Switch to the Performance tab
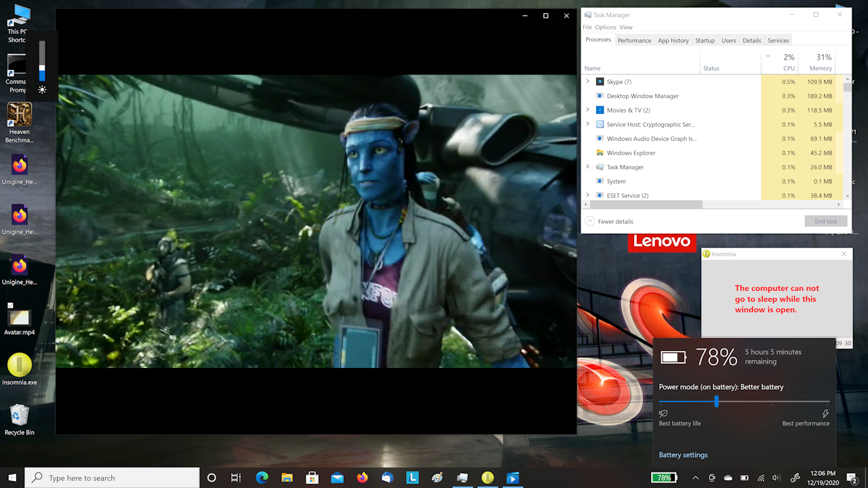Image resolution: width=868 pixels, height=488 pixels. click(635, 41)
